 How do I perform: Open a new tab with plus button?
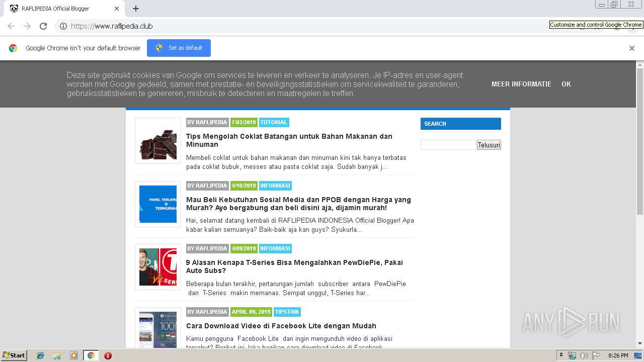136,9
